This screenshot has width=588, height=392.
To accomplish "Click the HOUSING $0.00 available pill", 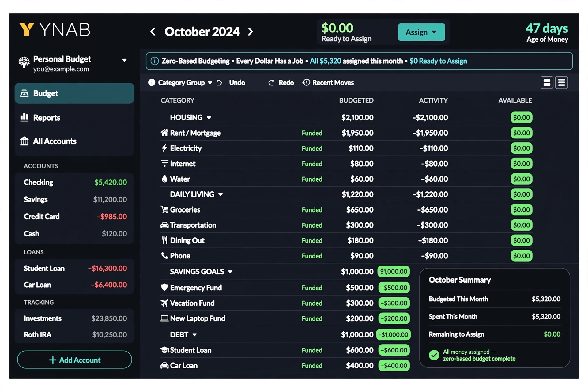I will point(522,118).
